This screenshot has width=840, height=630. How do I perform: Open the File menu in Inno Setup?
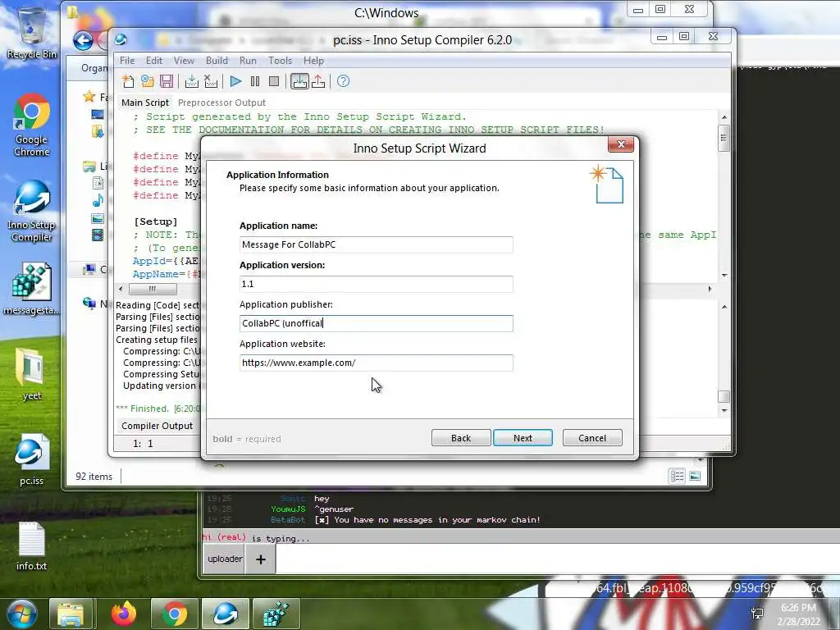pos(127,61)
